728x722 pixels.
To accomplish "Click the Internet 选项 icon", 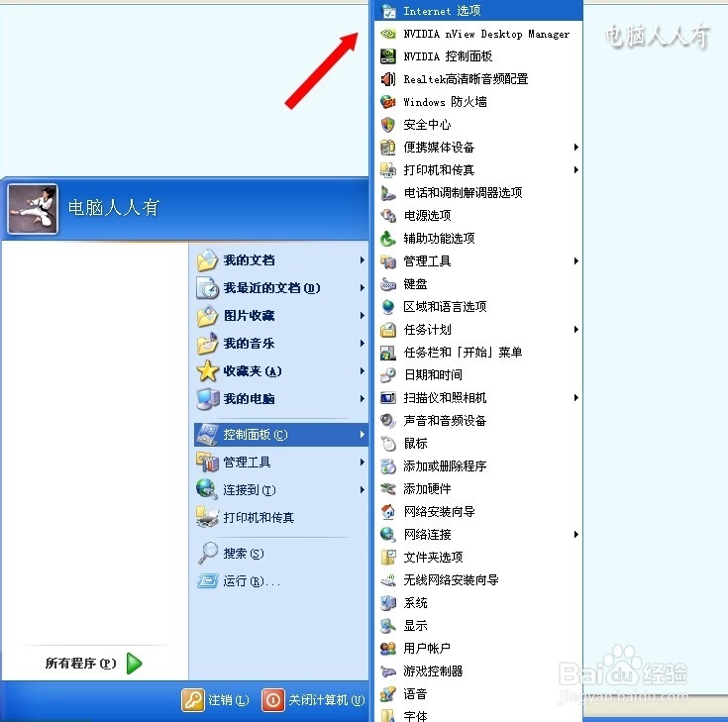I will pyautogui.click(x=387, y=11).
